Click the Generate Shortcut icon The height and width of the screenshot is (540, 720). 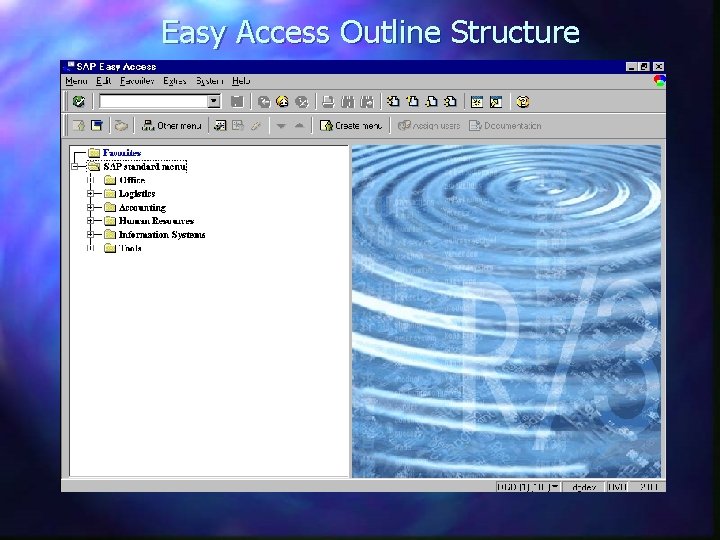coord(496,101)
